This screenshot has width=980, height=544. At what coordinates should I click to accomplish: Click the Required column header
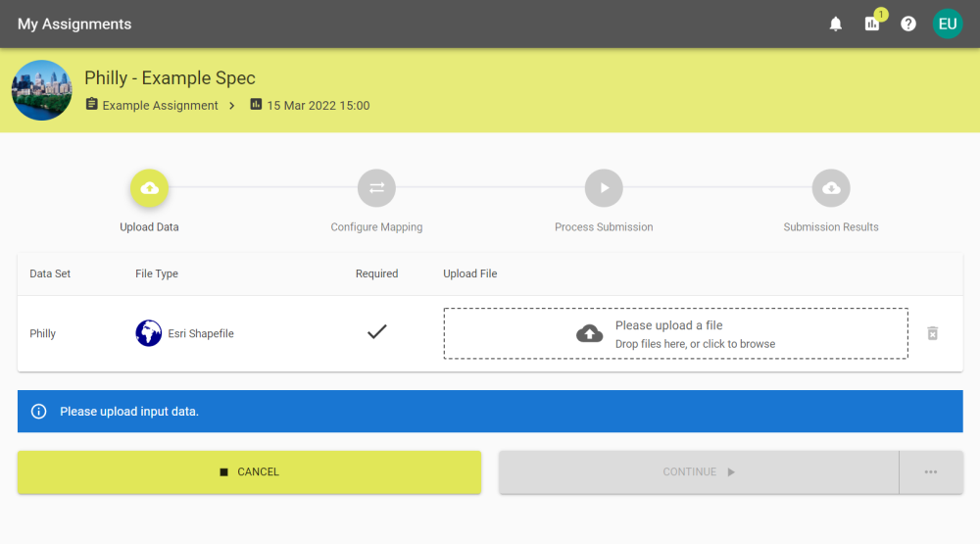(377, 273)
